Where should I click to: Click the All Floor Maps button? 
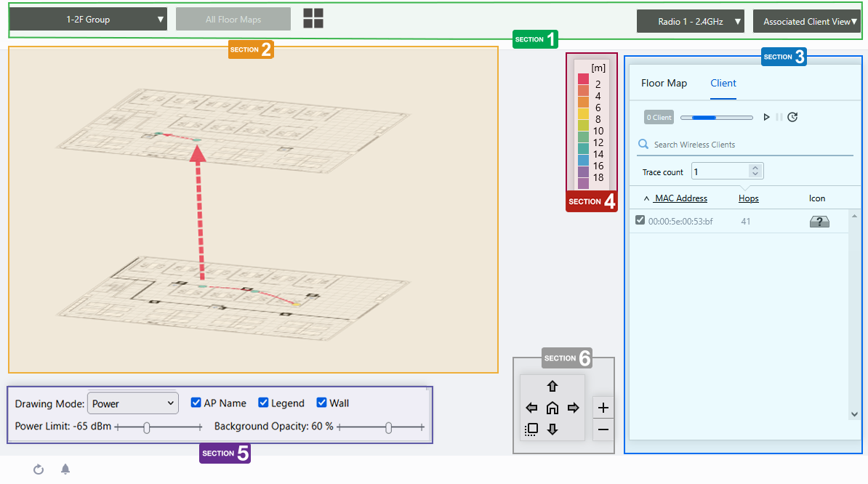[x=233, y=20]
